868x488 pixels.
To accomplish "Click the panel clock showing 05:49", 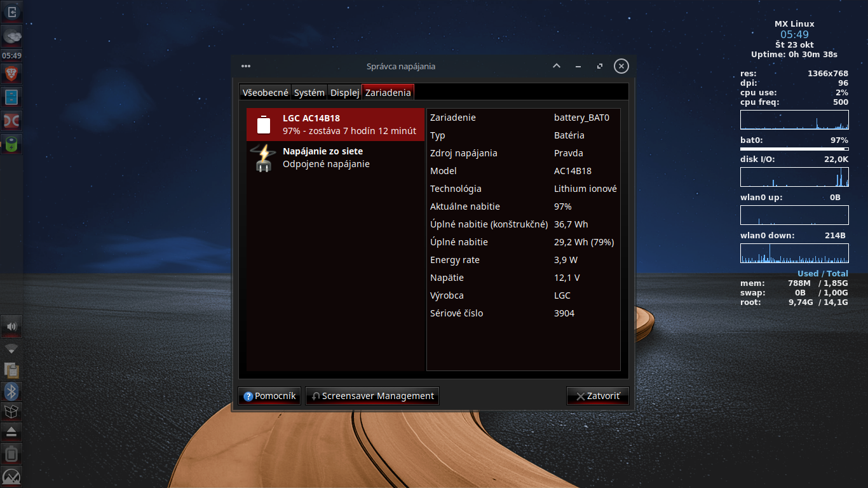I will coord(11,55).
